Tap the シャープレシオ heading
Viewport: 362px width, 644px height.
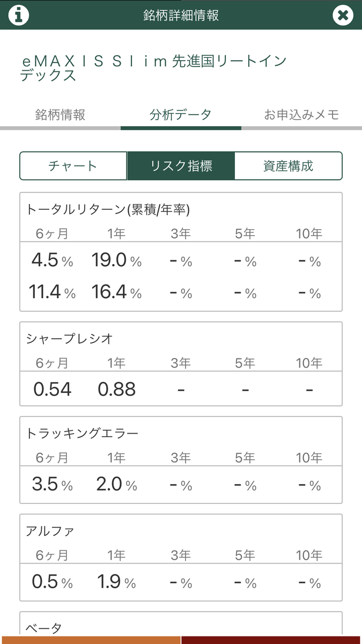(70, 339)
